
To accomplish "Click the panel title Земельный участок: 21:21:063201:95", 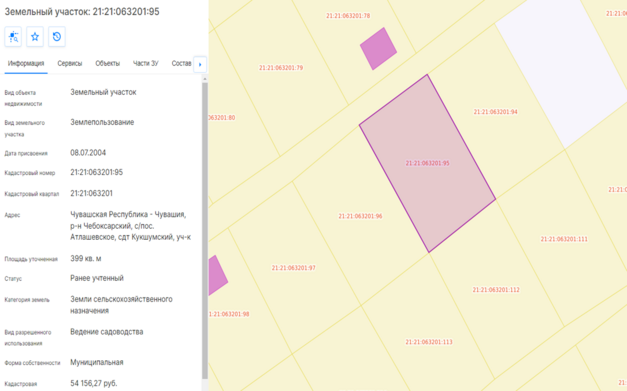I will tap(82, 12).
